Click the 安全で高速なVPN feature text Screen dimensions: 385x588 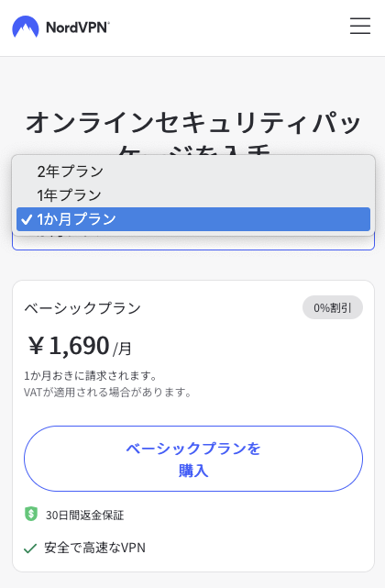tap(94, 548)
